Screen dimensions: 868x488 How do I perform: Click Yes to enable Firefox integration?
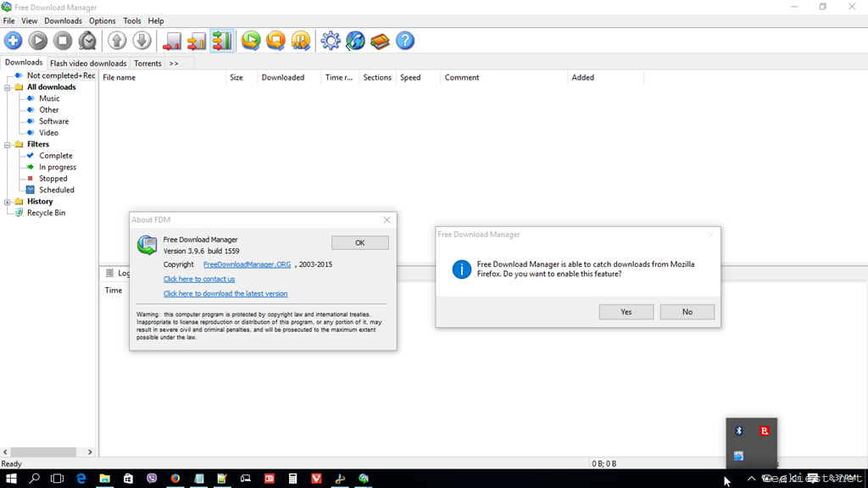point(626,312)
